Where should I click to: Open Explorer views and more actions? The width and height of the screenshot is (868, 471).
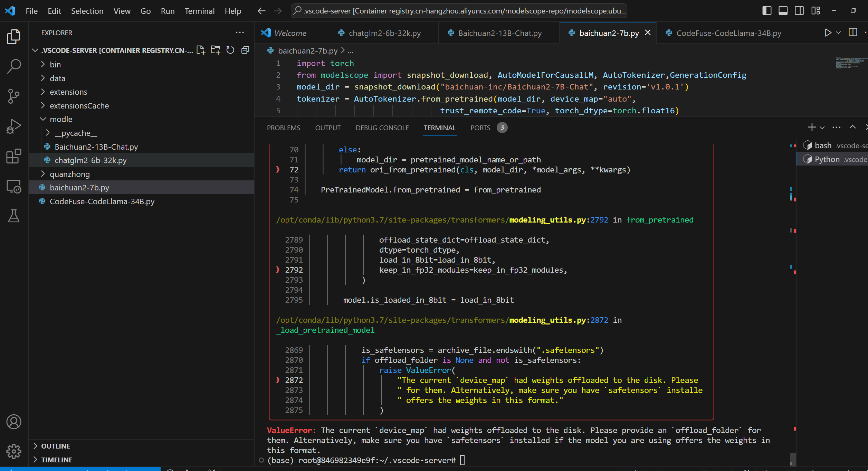[x=240, y=32]
